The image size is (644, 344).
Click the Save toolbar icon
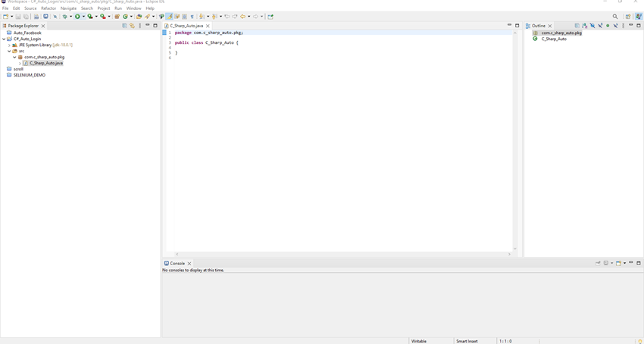click(18, 17)
